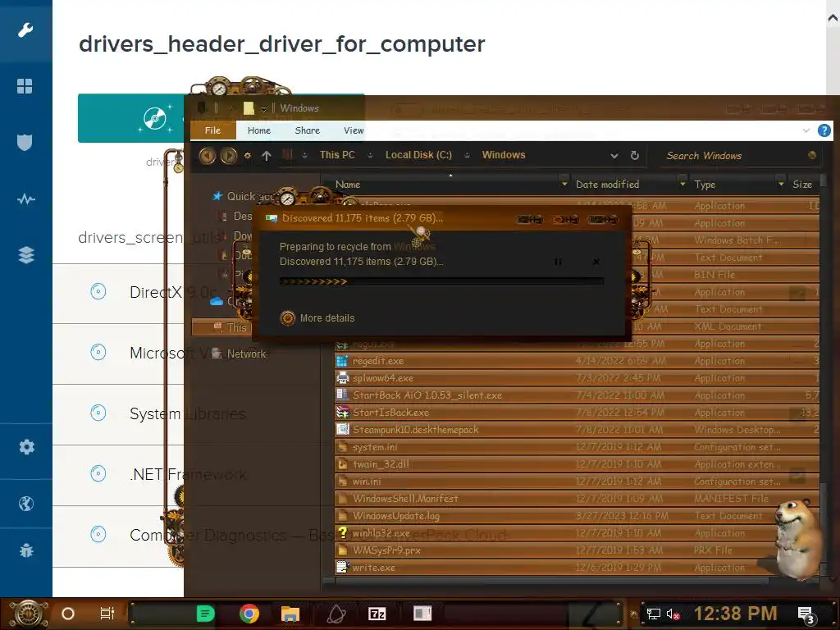Open DriverPack settings gear in sidebar
Screen dimensions: 840x630
pos(26,447)
